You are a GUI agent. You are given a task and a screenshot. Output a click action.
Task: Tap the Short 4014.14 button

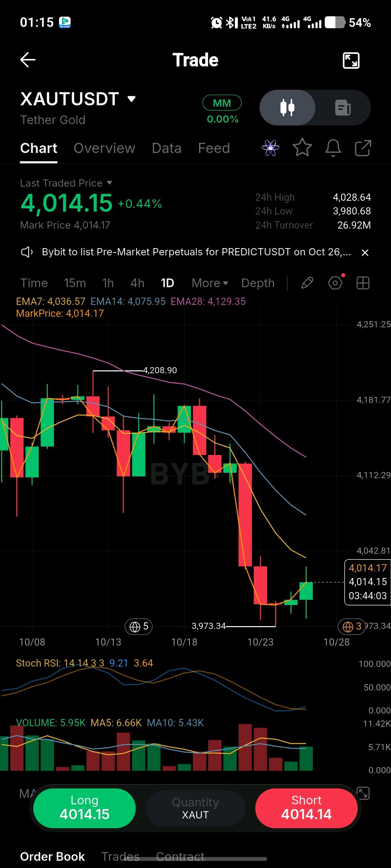(306, 808)
